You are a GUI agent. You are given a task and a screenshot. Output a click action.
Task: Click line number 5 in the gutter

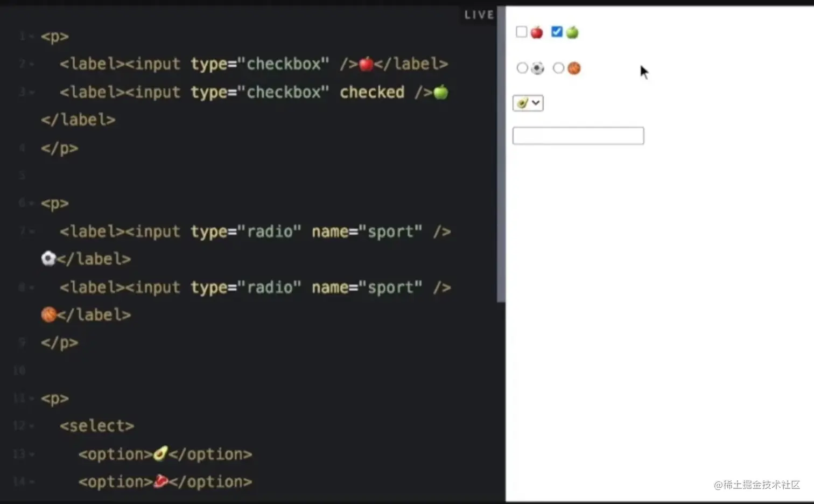coord(22,176)
